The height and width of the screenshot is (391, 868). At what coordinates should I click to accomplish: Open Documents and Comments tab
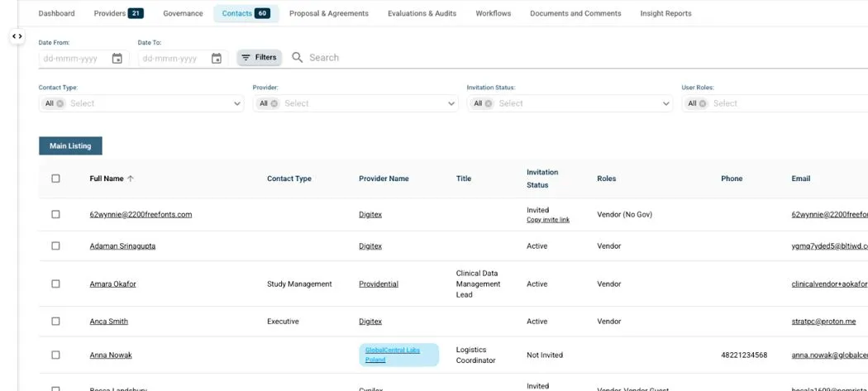(x=575, y=13)
